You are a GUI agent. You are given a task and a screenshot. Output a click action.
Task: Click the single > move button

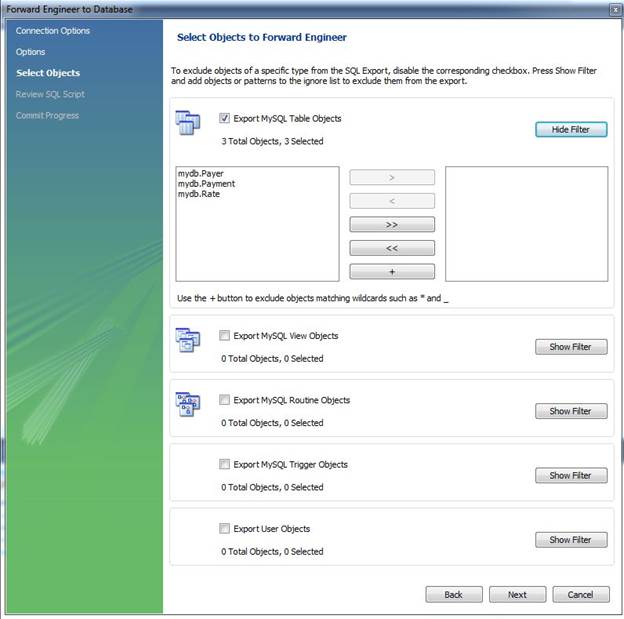(392, 178)
